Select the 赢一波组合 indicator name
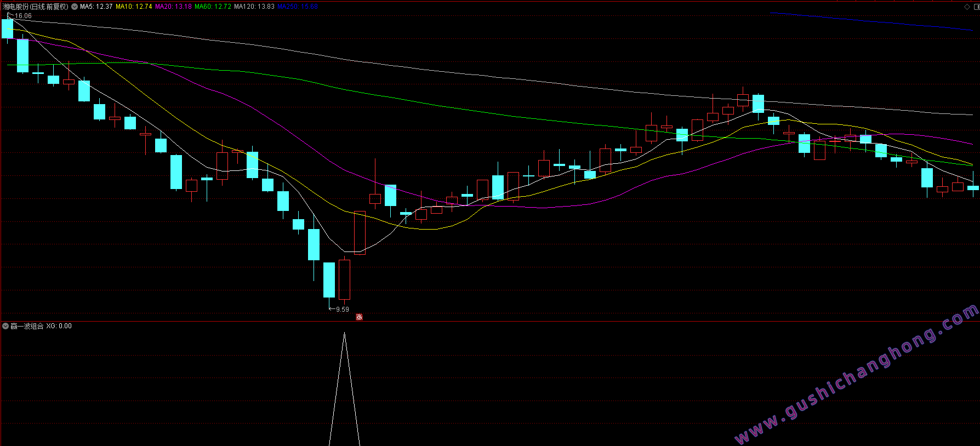The height and width of the screenshot is (446, 980). pos(27,326)
